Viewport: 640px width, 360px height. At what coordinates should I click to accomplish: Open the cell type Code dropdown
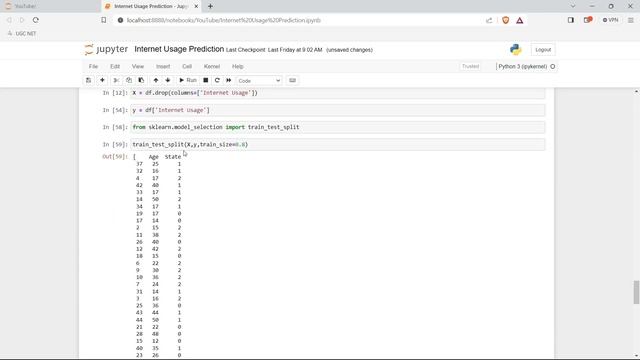coord(259,81)
